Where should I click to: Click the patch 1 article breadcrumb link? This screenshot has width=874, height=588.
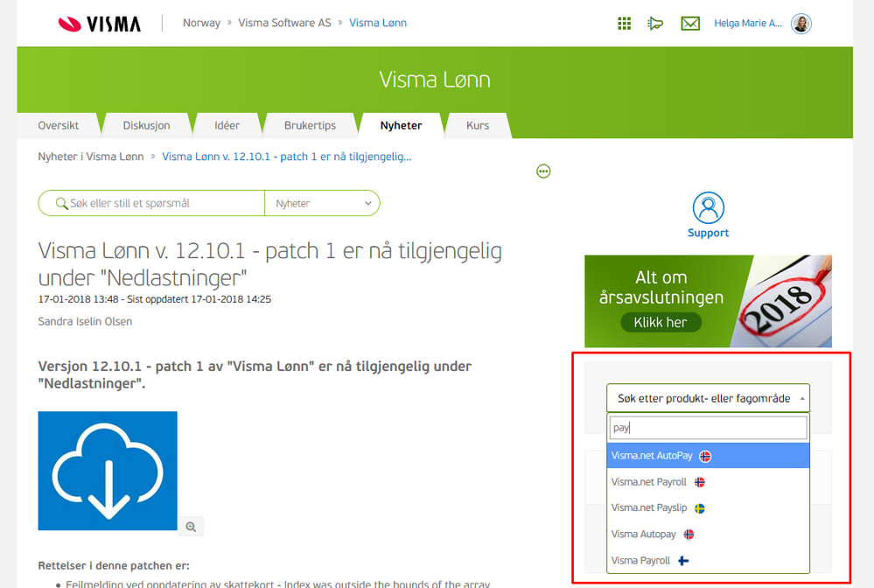coord(286,157)
